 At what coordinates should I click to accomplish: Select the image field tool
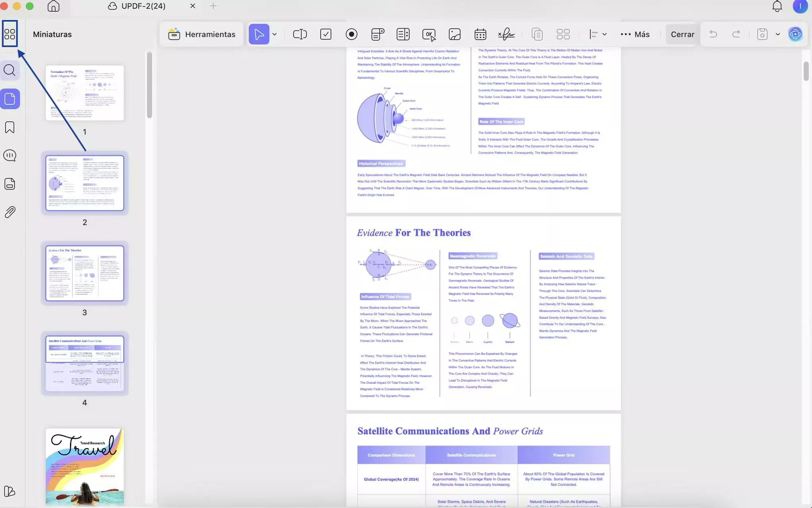(454, 34)
